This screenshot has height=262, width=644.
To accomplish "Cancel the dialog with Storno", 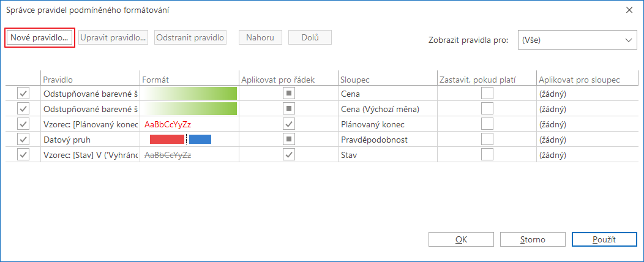I will (x=533, y=240).
